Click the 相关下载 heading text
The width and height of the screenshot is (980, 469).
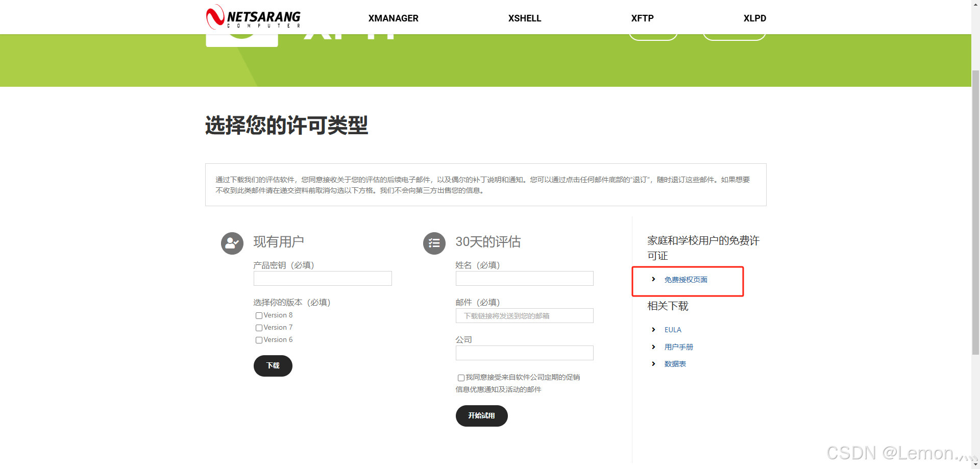tap(668, 306)
